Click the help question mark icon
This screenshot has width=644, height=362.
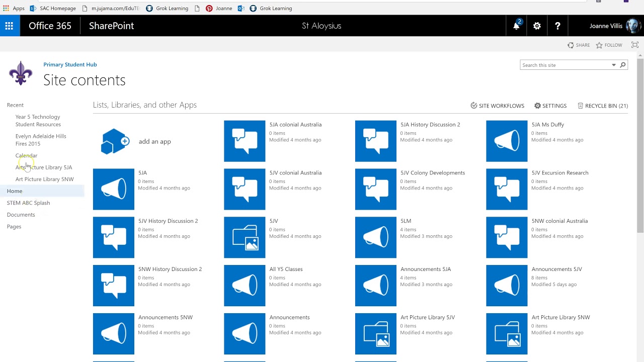[x=557, y=26]
